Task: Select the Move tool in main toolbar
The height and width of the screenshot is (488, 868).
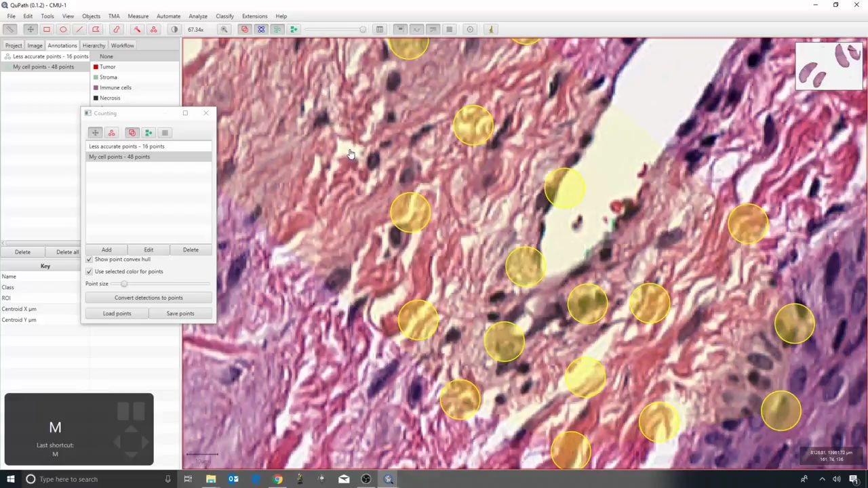Action: pyautogui.click(x=30, y=29)
